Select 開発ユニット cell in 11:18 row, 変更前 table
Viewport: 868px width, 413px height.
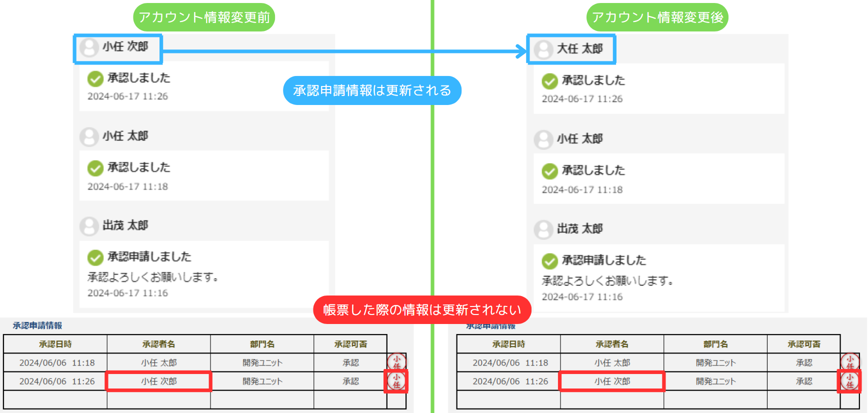[x=262, y=362]
